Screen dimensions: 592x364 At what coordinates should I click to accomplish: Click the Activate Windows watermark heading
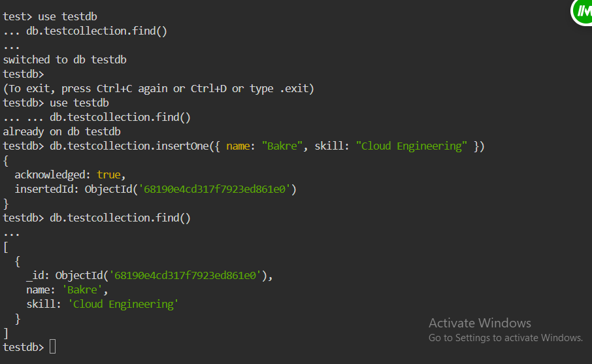(x=480, y=323)
